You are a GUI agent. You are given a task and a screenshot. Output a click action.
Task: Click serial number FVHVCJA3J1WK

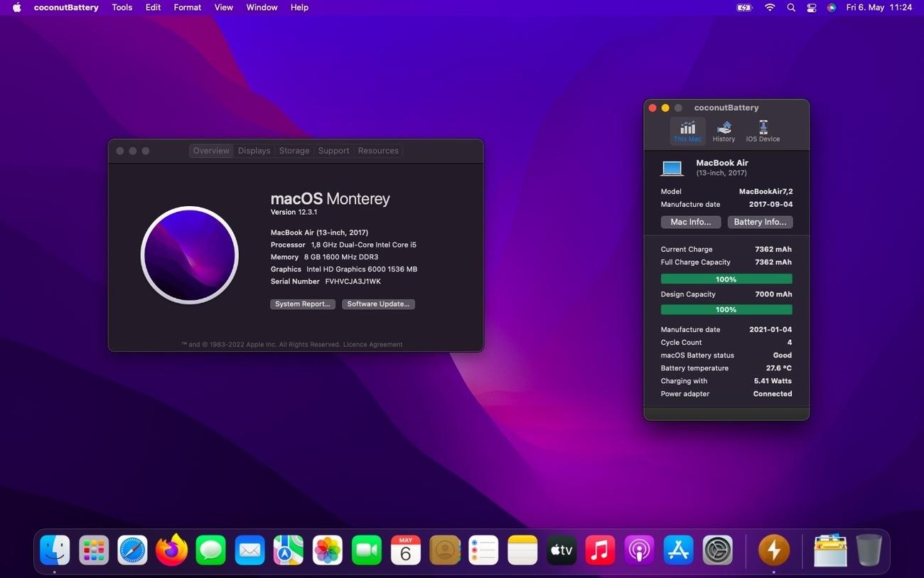tap(353, 282)
